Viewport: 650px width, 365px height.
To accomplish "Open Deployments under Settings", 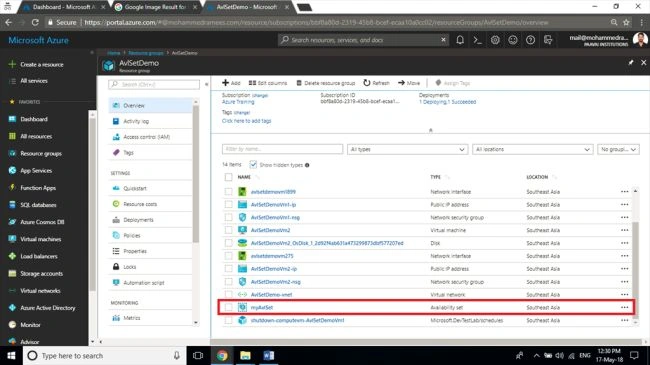I will coord(151,220).
